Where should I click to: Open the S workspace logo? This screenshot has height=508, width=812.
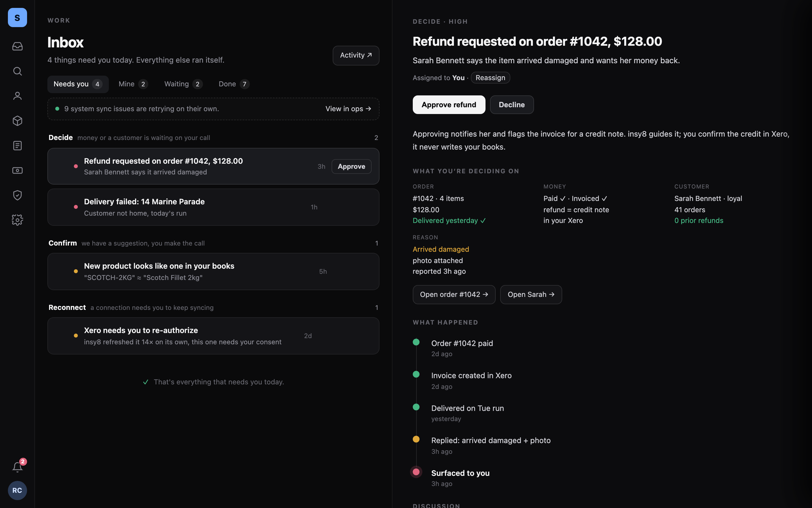[17, 17]
